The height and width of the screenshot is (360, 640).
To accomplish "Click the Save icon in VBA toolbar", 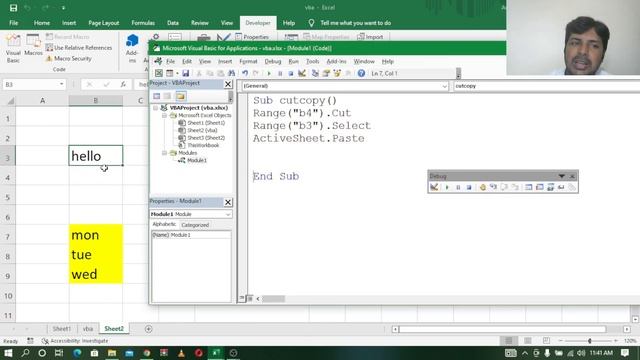I will [x=185, y=73].
